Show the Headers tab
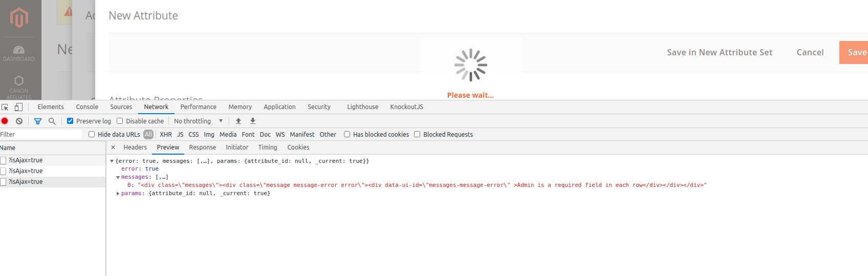The image size is (868, 276). coord(135,147)
